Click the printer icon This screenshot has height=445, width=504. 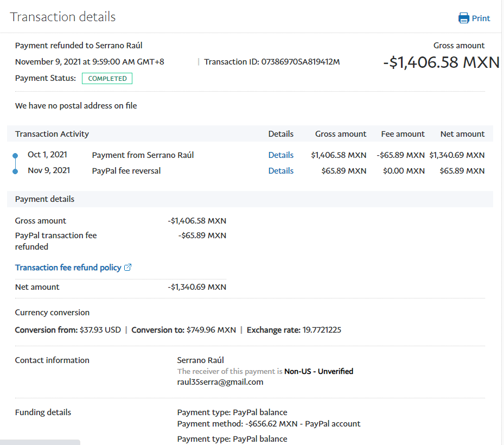(464, 18)
